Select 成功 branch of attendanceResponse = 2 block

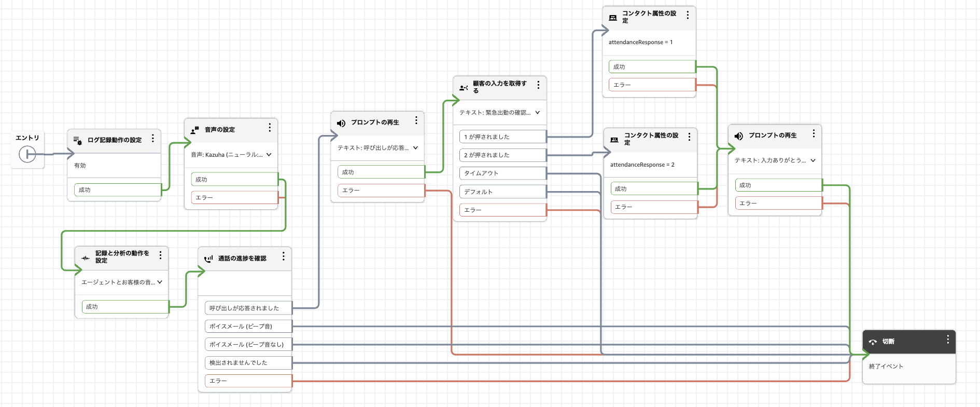pyautogui.click(x=654, y=188)
